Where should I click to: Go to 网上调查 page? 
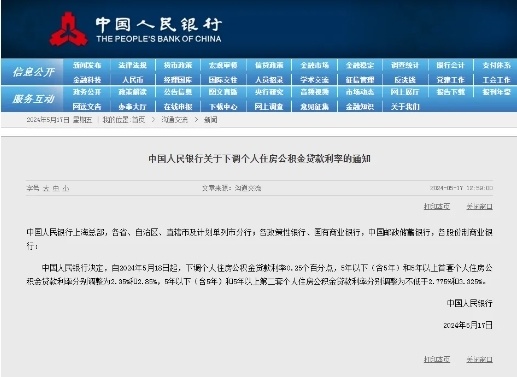[x=269, y=107]
